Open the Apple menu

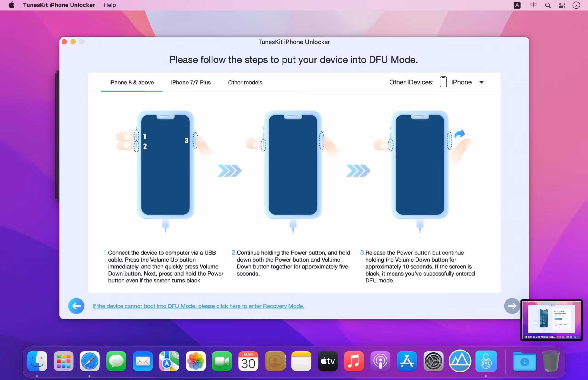point(11,5)
